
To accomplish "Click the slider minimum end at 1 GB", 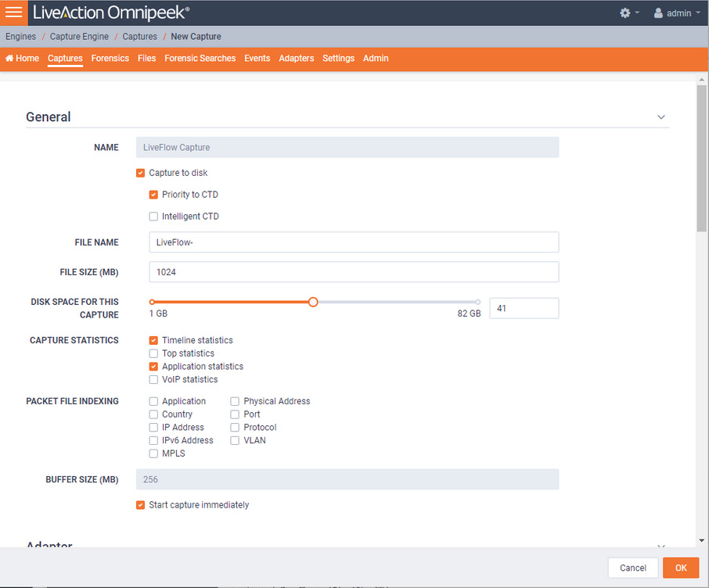I will pos(152,302).
